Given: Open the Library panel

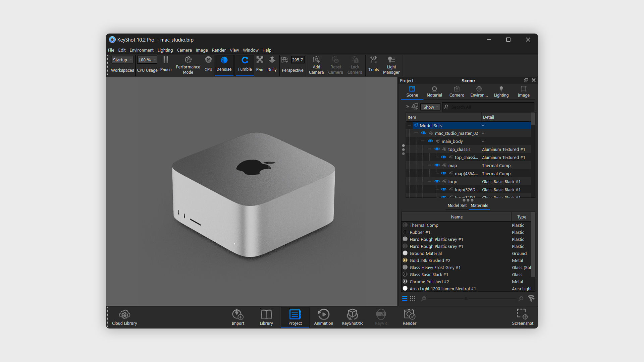Looking at the screenshot, I should click(266, 317).
